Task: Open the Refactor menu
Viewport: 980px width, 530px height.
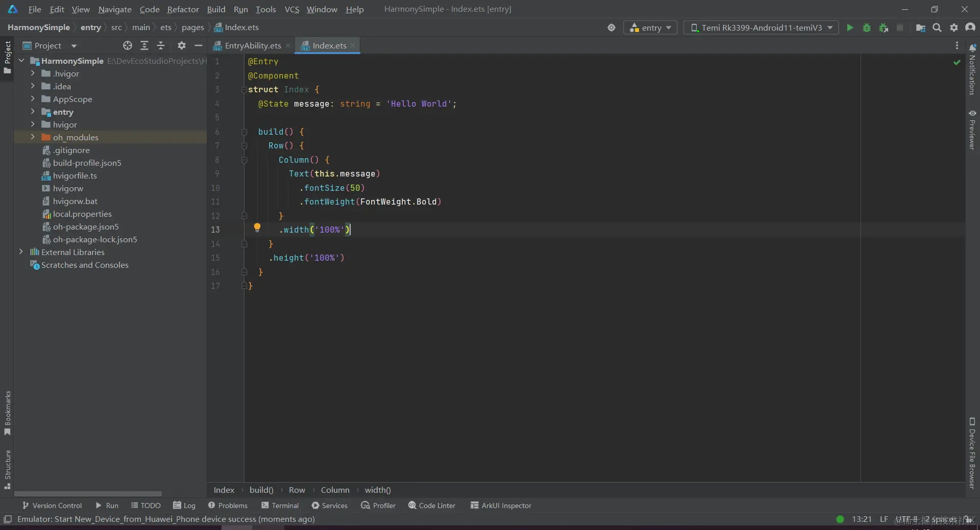Action: [183, 9]
